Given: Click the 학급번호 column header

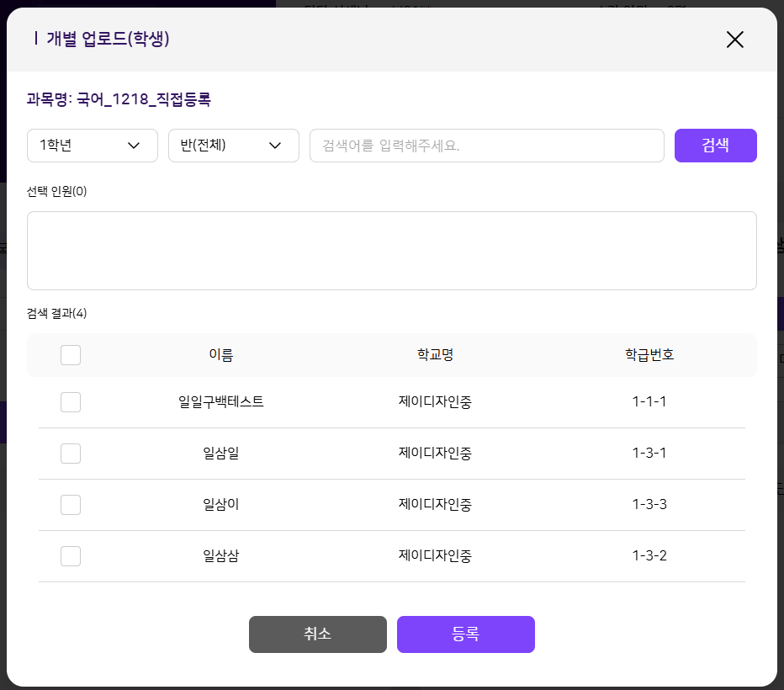Looking at the screenshot, I should click(x=649, y=355).
